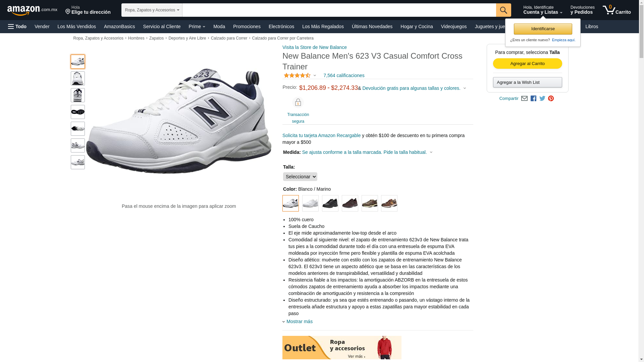This screenshot has width=644, height=362.
Task: Open the Promociones menu item
Action: (247, 26)
